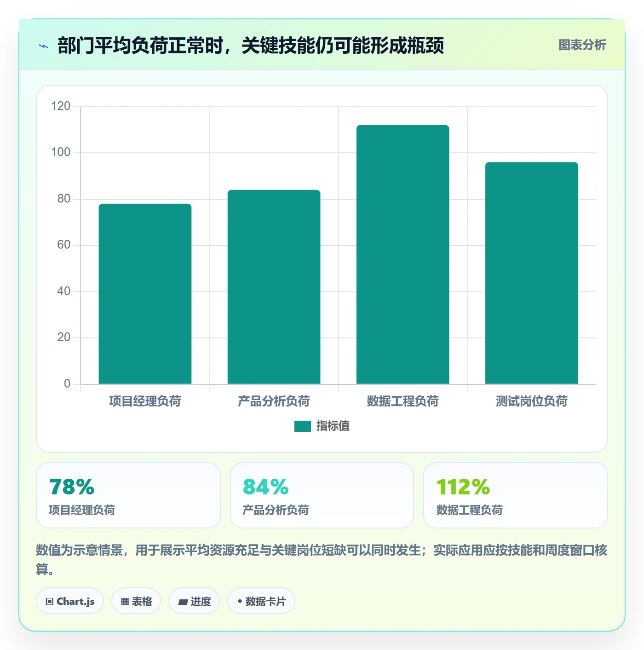Click the 84% 产品分析负荷 data card
The height and width of the screenshot is (650, 644).
coord(322,495)
